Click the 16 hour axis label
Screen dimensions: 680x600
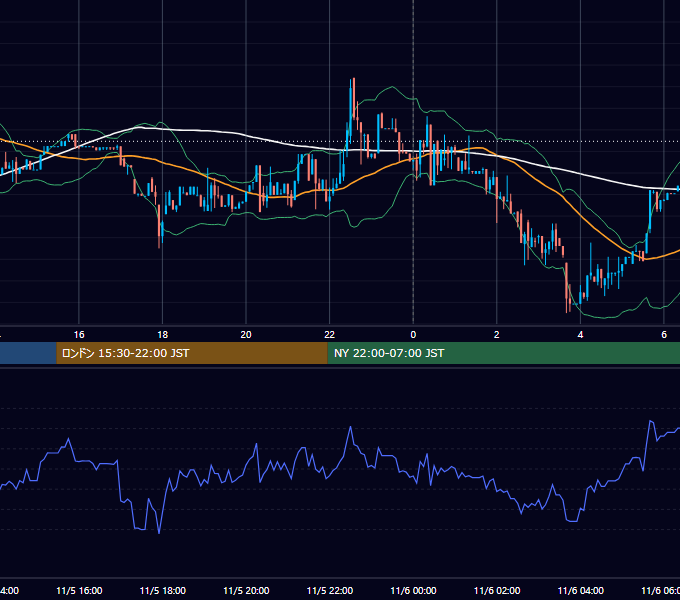click(x=79, y=335)
